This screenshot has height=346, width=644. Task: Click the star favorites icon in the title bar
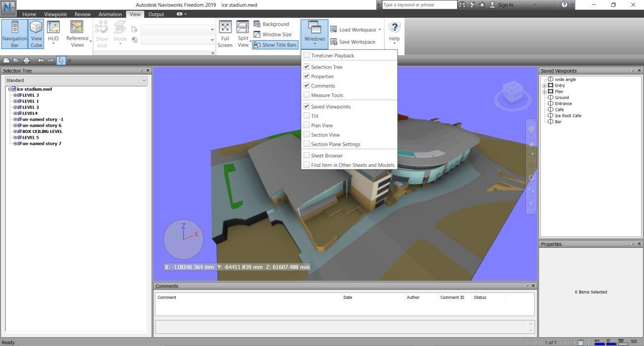(x=482, y=4)
